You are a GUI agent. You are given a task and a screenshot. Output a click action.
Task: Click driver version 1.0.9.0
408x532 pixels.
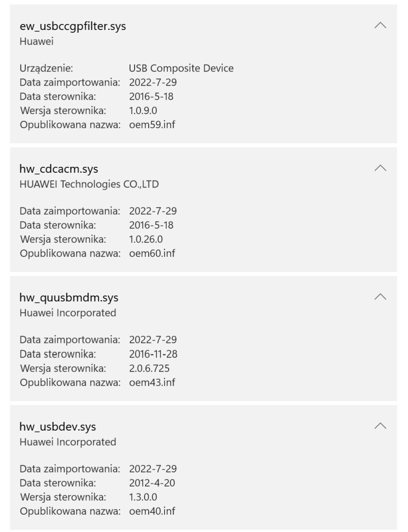point(143,110)
